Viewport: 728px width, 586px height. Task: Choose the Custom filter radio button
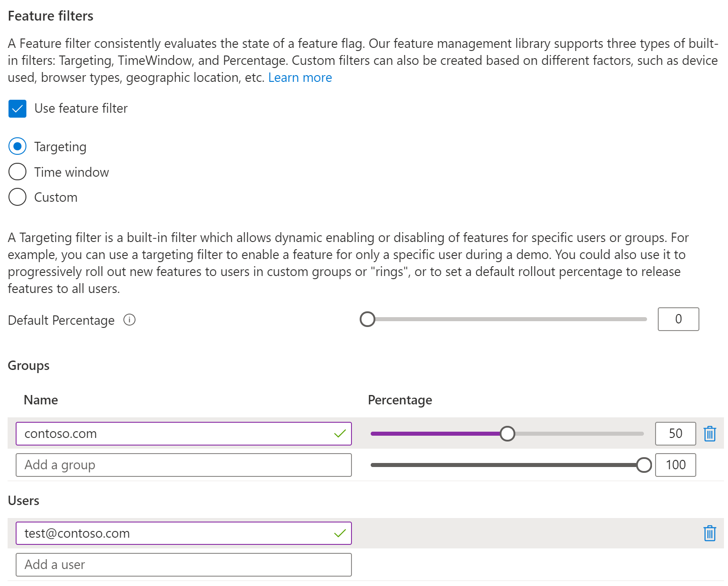[x=17, y=197]
